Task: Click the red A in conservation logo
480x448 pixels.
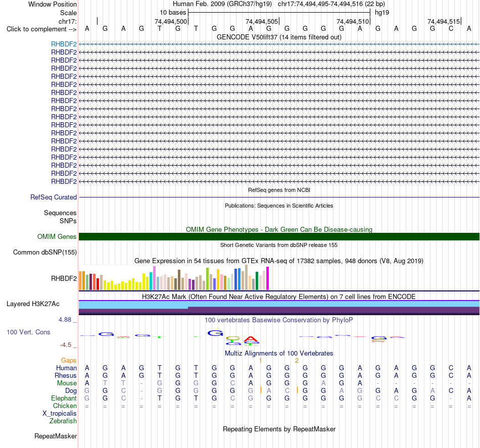Action: 251,339
